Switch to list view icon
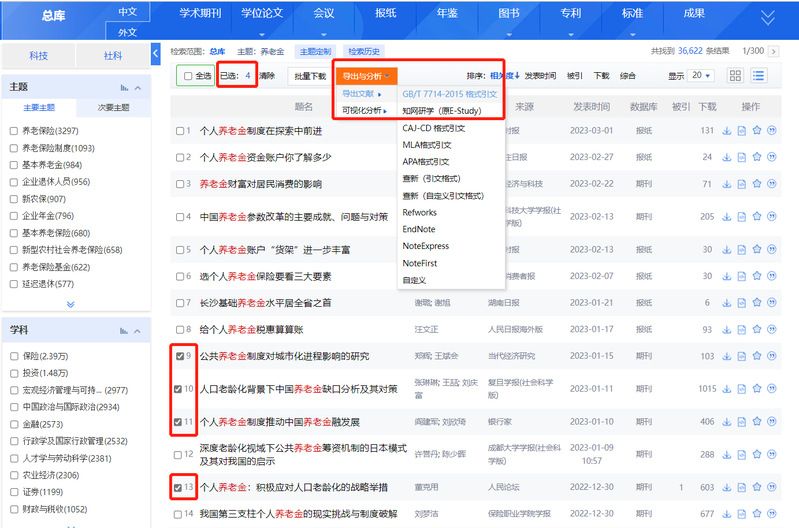The image size is (799, 528). point(759,75)
